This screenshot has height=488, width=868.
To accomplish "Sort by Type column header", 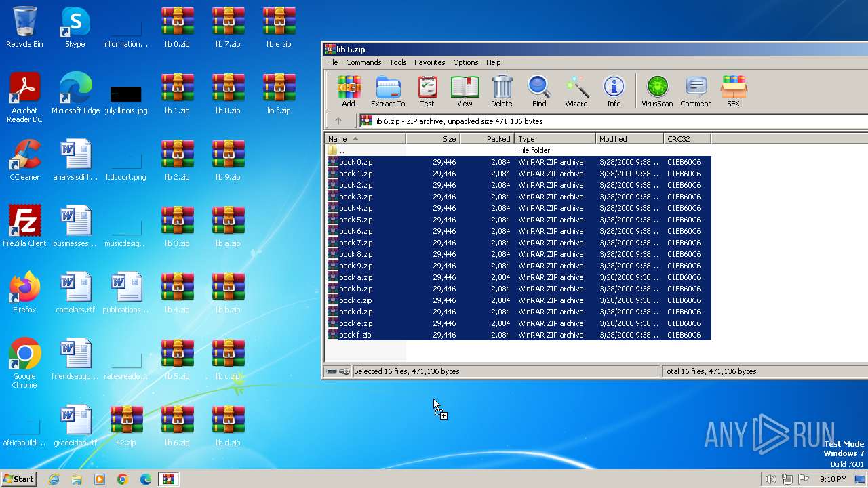I will (555, 139).
